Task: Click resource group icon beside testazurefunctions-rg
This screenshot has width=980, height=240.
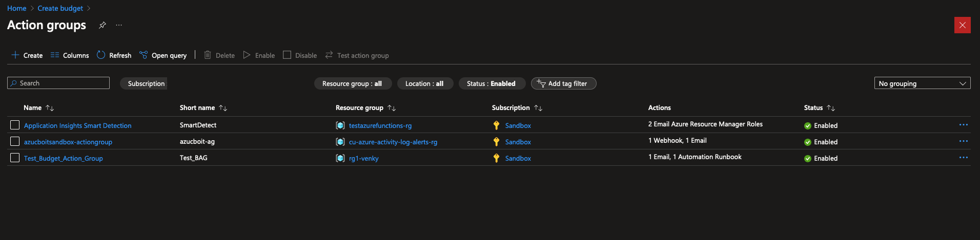Action: coord(340,125)
